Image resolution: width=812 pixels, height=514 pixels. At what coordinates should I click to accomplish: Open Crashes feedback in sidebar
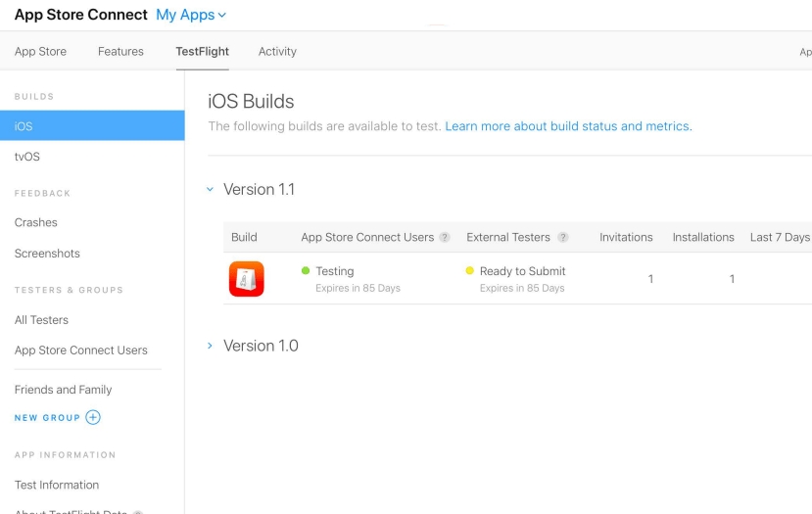36,222
